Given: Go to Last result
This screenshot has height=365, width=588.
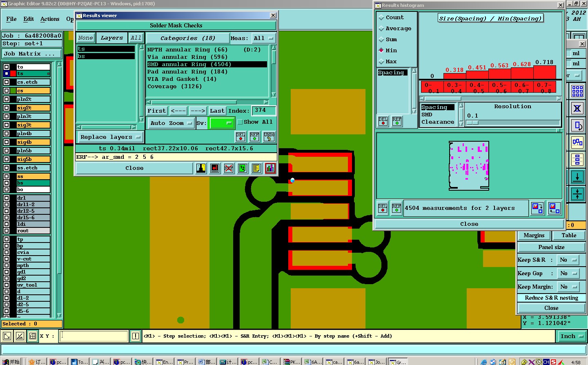Looking at the screenshot, I should (217, 111).
